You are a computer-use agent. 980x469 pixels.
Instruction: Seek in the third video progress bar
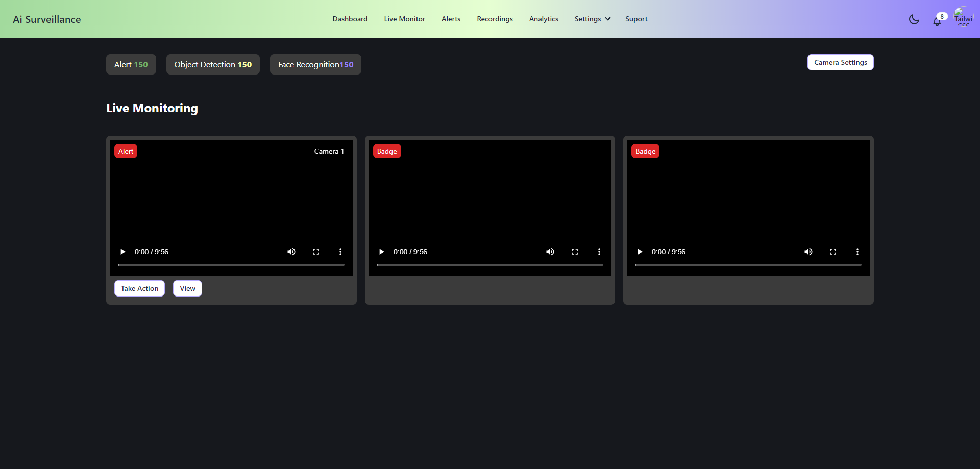748,265
